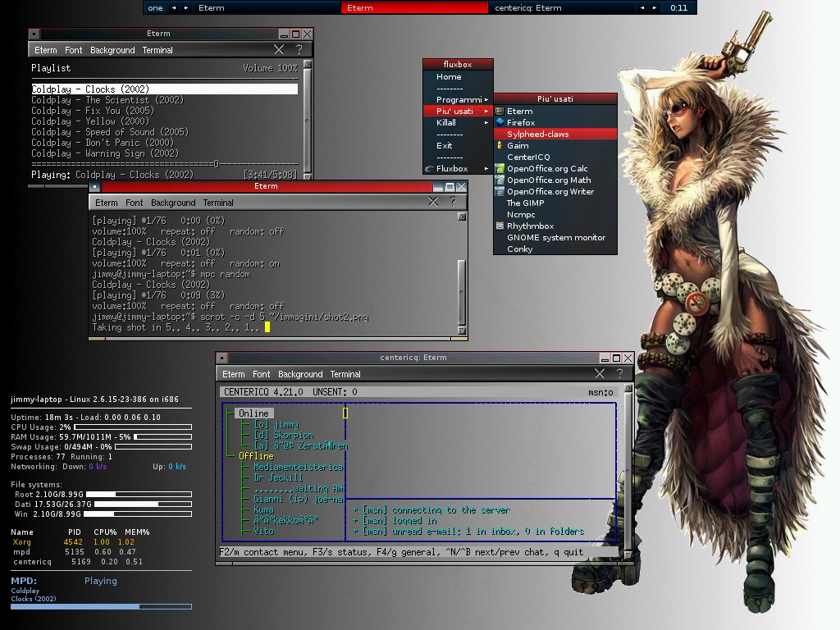Select Coldplay - Warning Sign (2002) track

(x=105, y=153)
